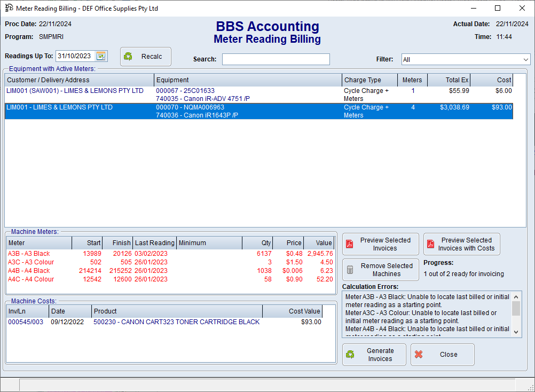Click the application icon in title bar
Screen dimensions: 535x392
[x=9, y=8]
